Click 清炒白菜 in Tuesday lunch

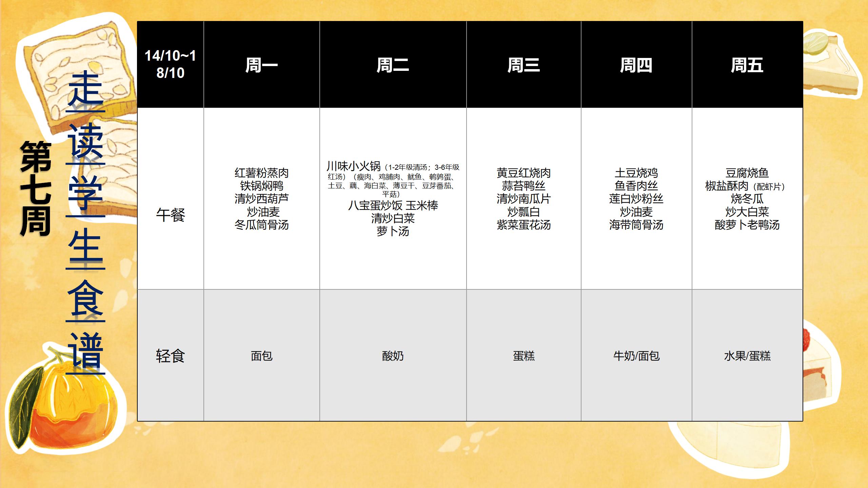(393, 218)
